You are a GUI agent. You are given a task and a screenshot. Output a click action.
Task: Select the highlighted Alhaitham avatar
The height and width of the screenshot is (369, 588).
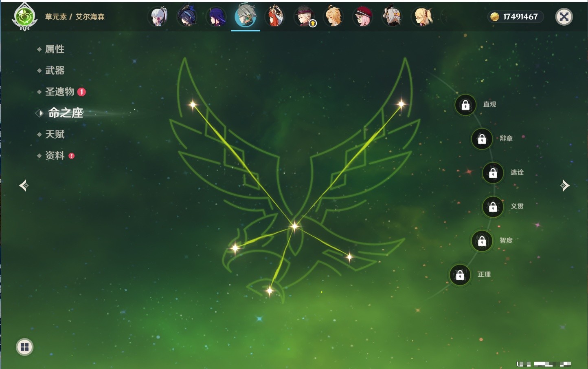[246, 16]
